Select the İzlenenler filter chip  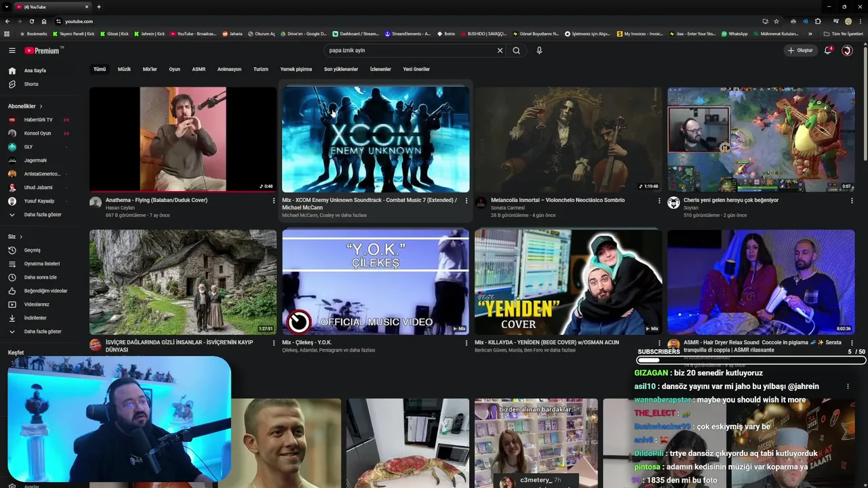pyautogui.click(x=380, y=69)
